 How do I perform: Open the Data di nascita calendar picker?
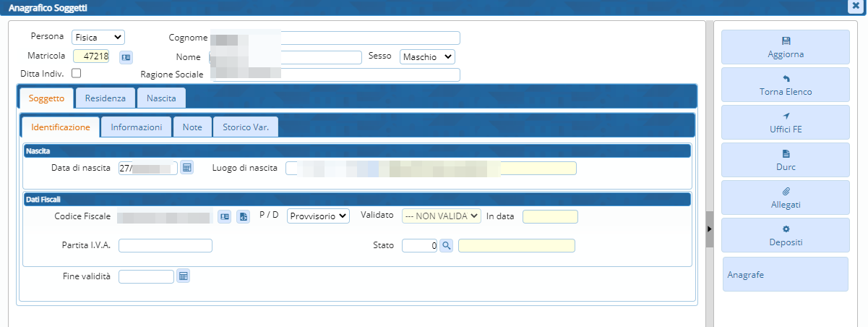[186, 168]
